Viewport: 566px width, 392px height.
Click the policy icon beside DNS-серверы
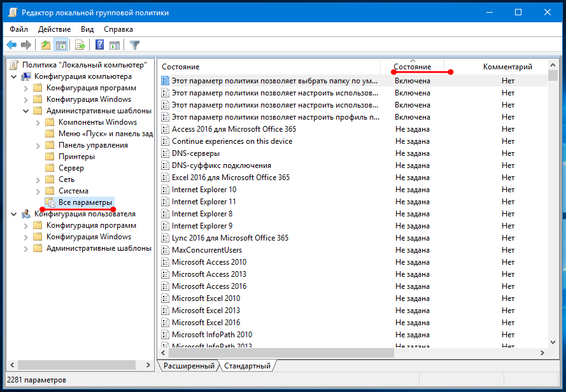click(165, 153)
